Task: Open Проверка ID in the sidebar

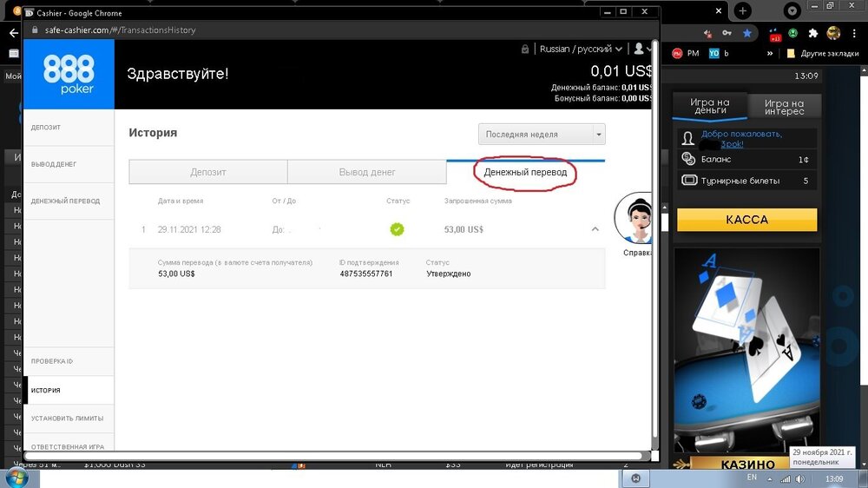Action: click(52, 360)
